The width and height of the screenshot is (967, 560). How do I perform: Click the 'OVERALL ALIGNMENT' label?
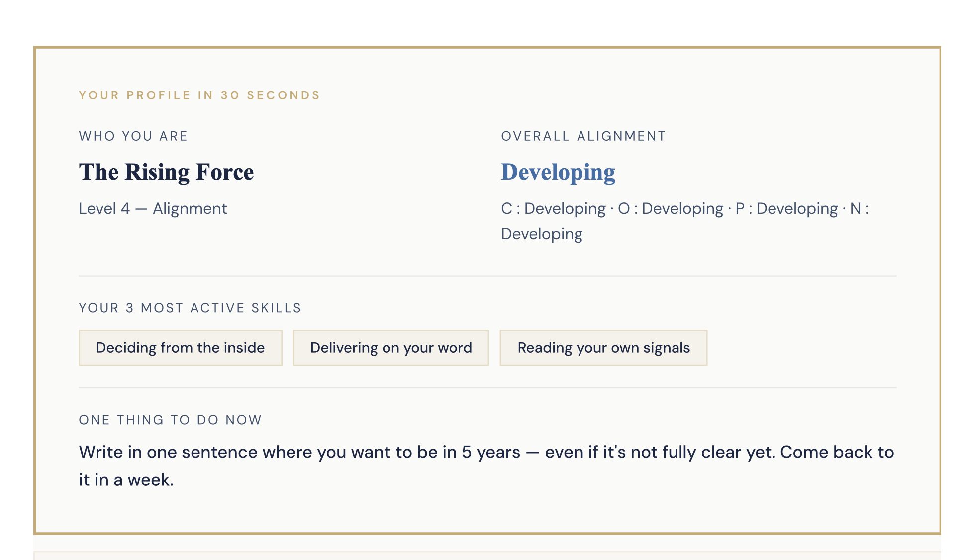[583, 136]
